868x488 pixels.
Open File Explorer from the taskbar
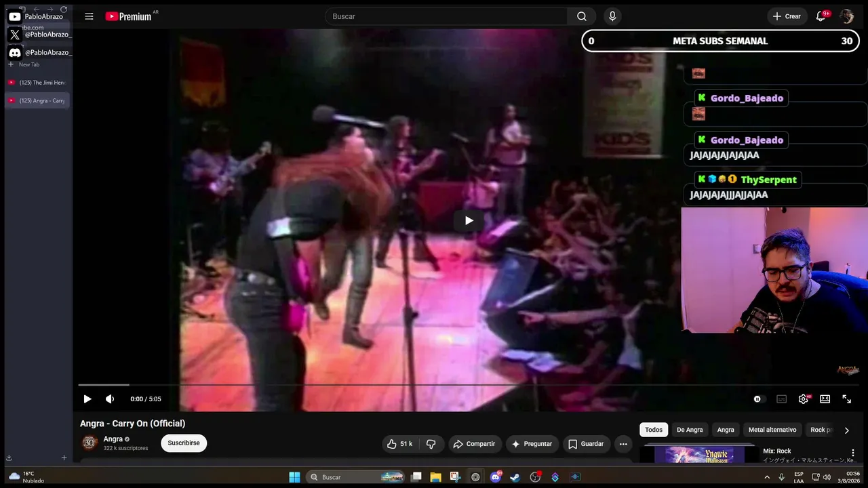(435, 477)
